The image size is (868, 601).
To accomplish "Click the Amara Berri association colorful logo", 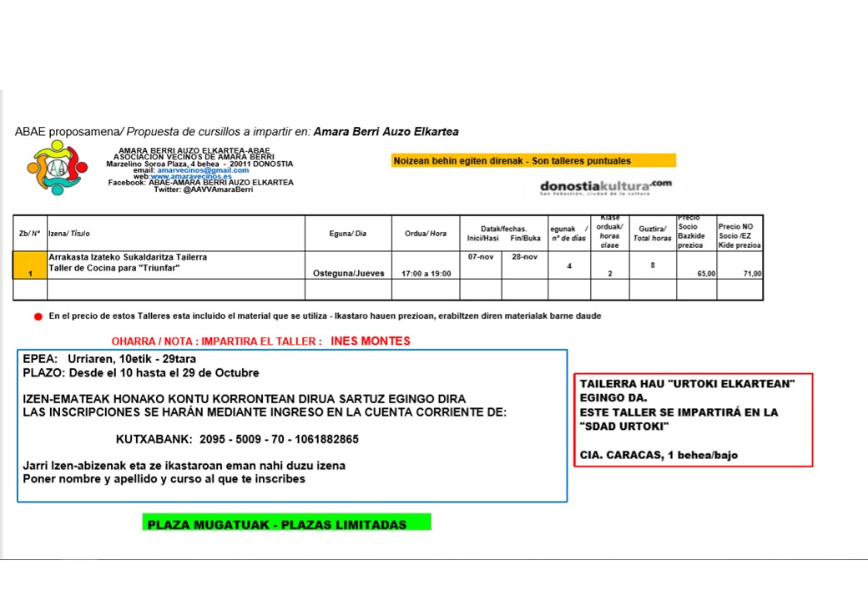I will pos(57,168).
